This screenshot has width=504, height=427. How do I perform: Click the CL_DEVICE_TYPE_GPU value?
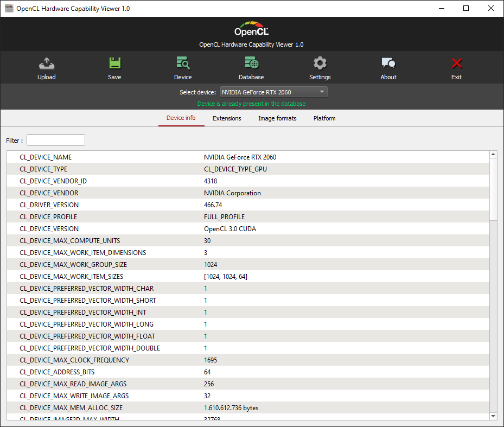pyautogui.click(x=235, y=169)
